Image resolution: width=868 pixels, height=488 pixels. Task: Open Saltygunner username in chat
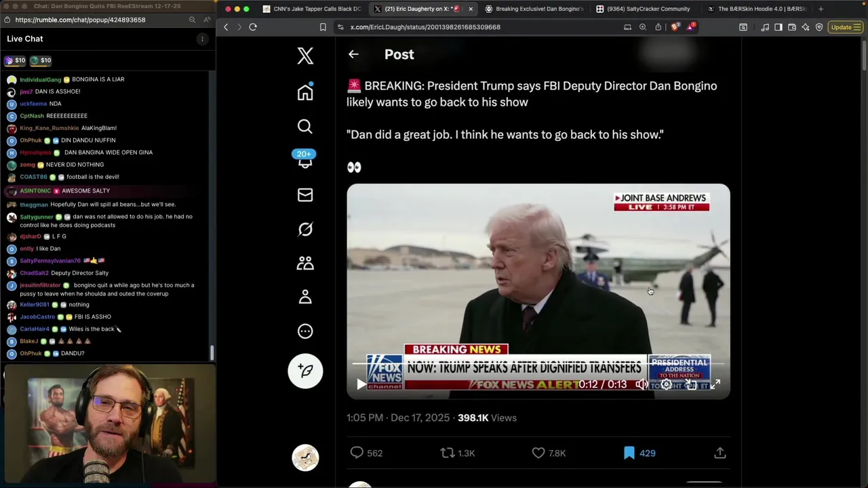point(37,217)
